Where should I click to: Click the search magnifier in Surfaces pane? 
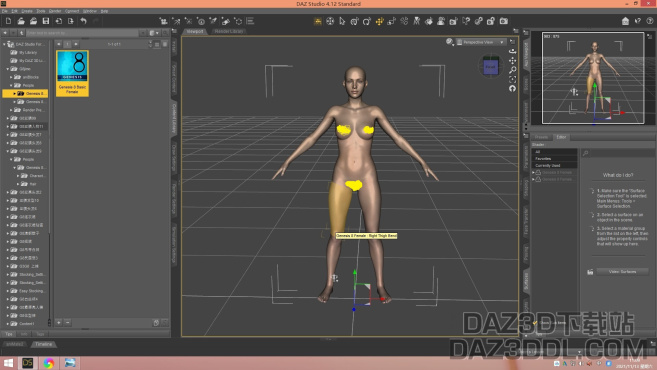pyautogui.click(x=585, y=153)
